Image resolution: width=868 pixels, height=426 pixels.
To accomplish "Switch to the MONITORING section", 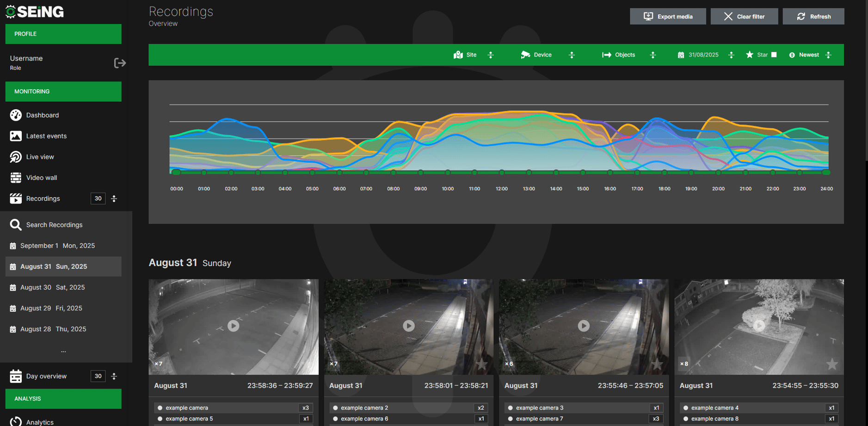I will click(x=63, y=92).
